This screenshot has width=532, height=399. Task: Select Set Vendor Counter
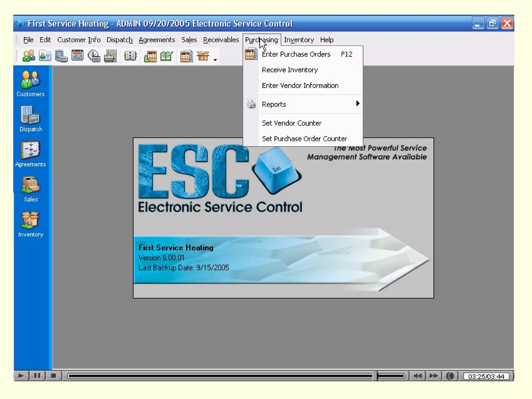pos(291,123)
